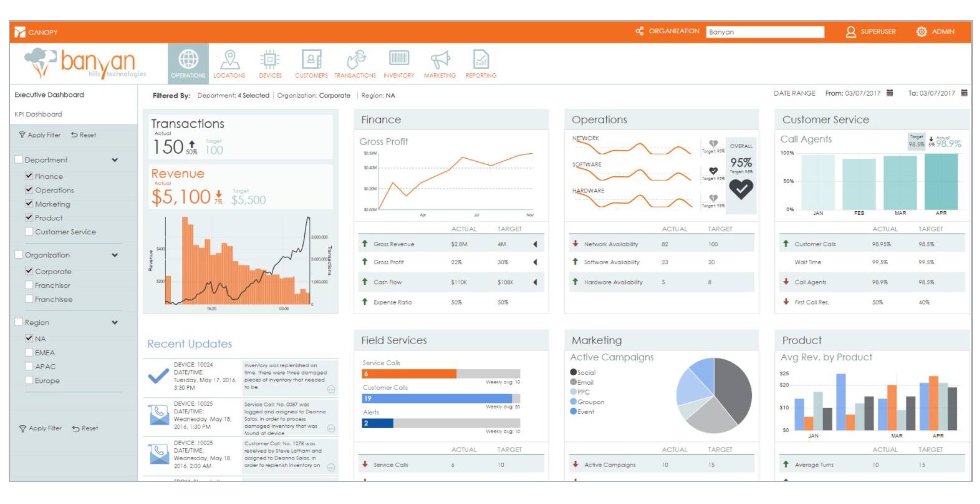980x504 pixels.
Task: Enable the Europe region checkbox
Action: click(29, 380)
